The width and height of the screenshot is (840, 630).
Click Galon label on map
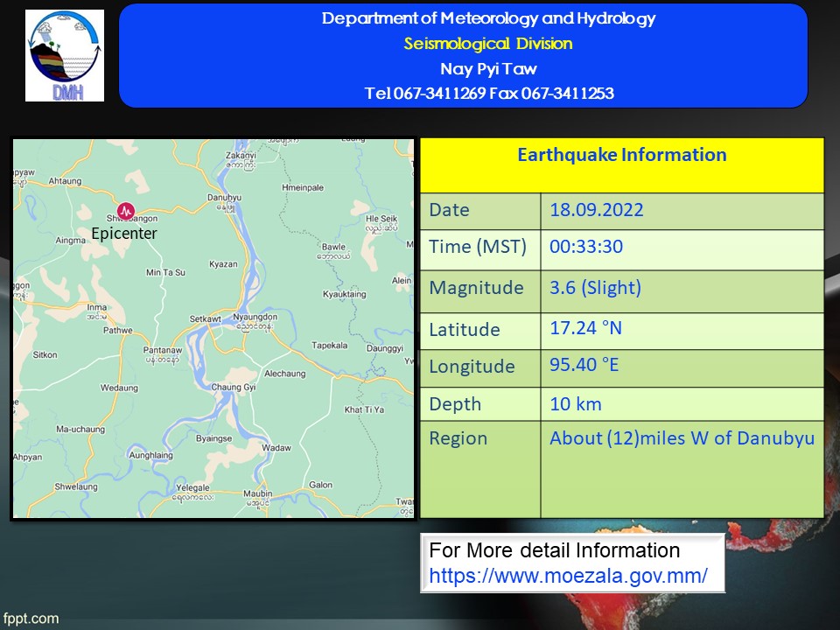[320, 485]
